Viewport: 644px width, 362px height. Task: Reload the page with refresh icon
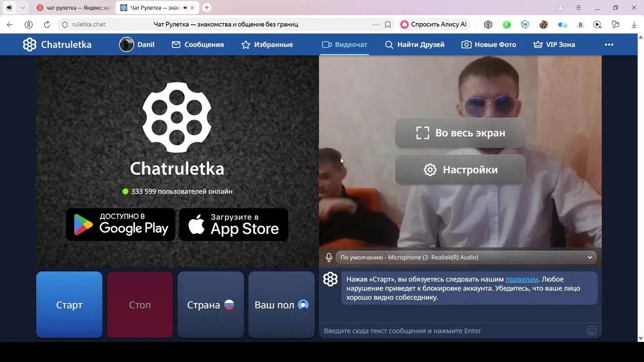point(47,24)
